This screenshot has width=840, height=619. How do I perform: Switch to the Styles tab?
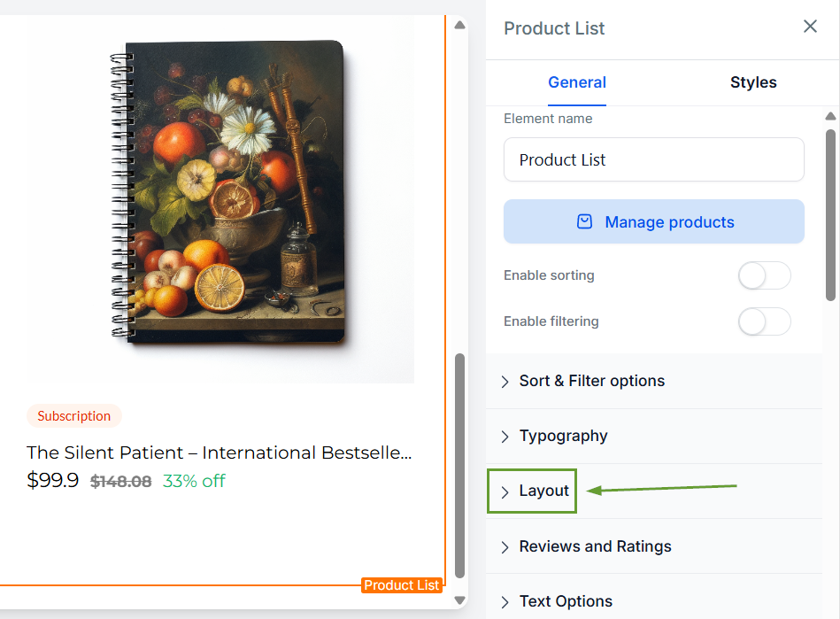[x=753, y=82]
